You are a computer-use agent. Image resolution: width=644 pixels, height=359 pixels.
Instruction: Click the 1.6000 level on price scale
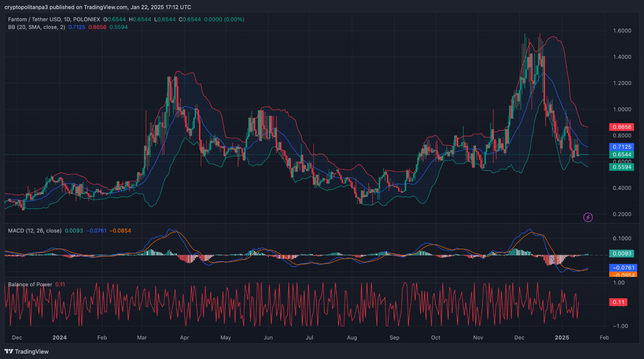tap(622, 31)
